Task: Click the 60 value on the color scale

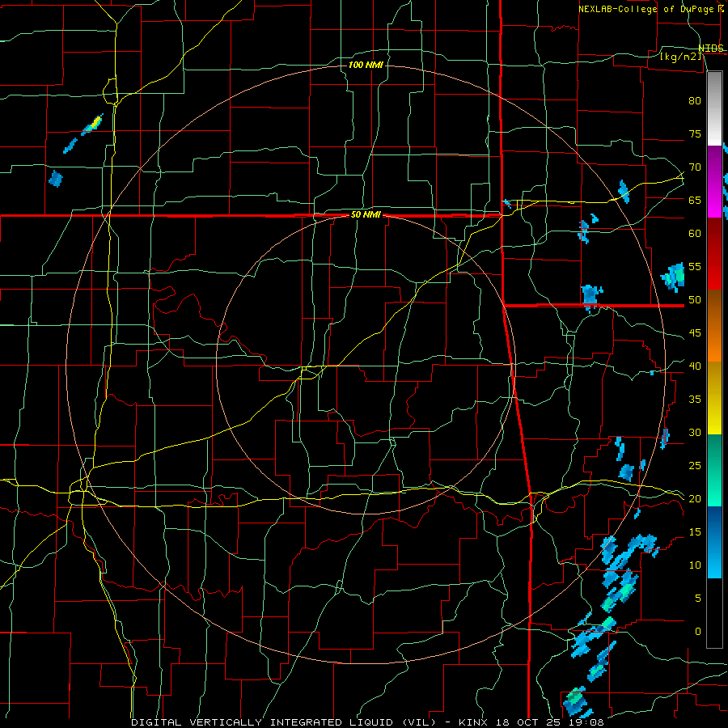Action: click(695, 234)
